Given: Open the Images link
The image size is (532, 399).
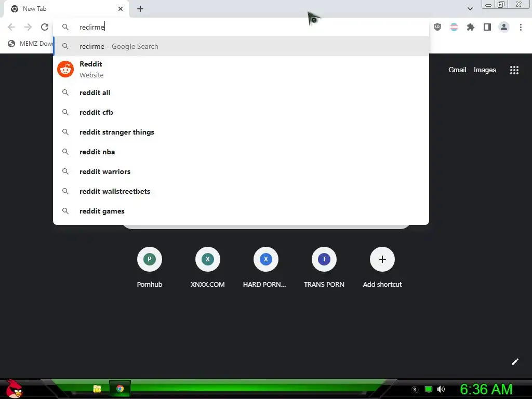Looking at the screenshot, I should click(485, 70).
